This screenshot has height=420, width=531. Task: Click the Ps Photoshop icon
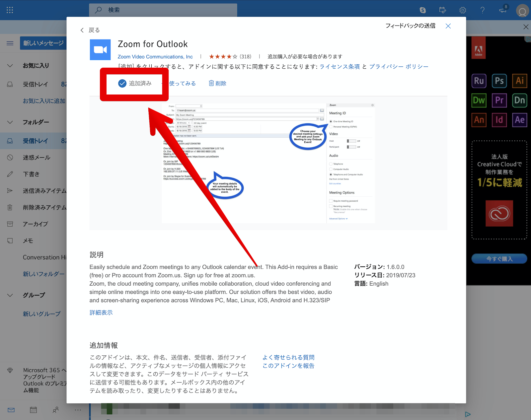pyautogui.click(x=499, y=81)
